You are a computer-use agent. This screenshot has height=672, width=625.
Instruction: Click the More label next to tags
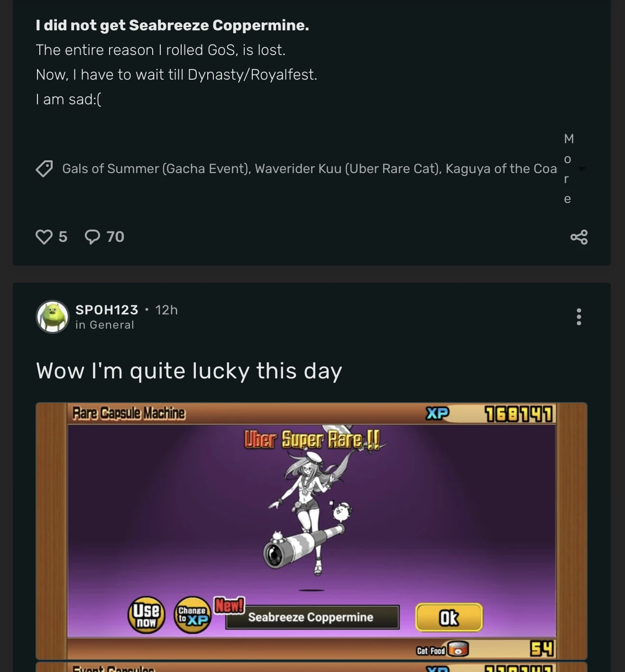[568, 168]
